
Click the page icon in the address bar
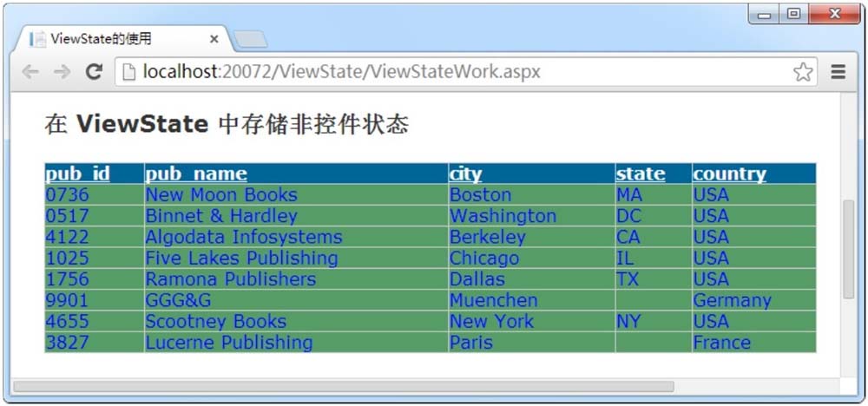click(129, 73)
